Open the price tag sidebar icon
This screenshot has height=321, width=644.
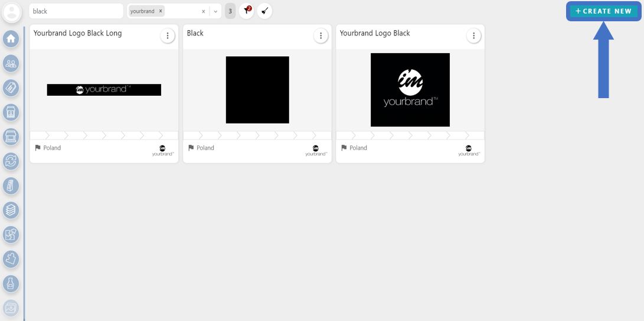click(x=11, y=88)
